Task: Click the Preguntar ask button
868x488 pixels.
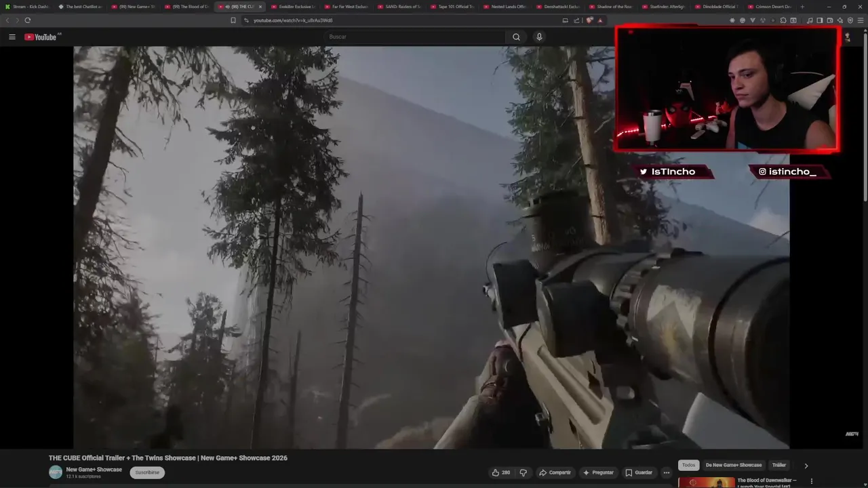Action: [597, 472]
